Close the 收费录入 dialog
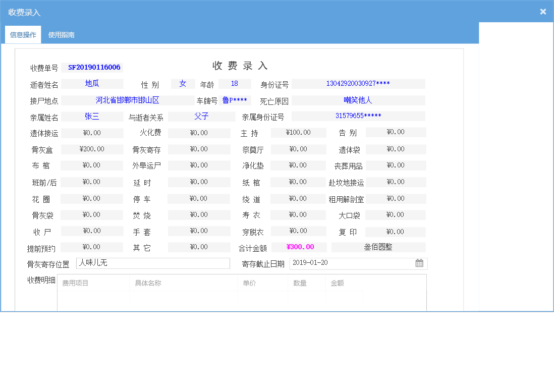The image size is (554, 392). click(x=543, y=11)
